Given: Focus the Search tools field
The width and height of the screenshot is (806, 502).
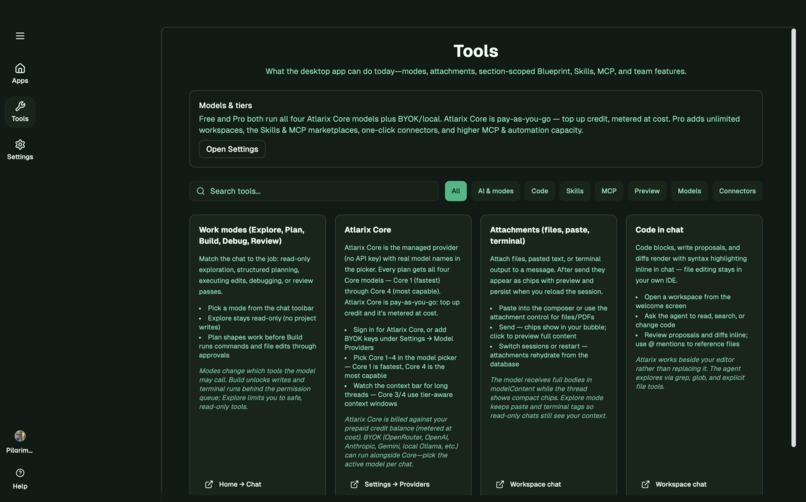Looking at the screenshot, I should click(x=314, y=191).
